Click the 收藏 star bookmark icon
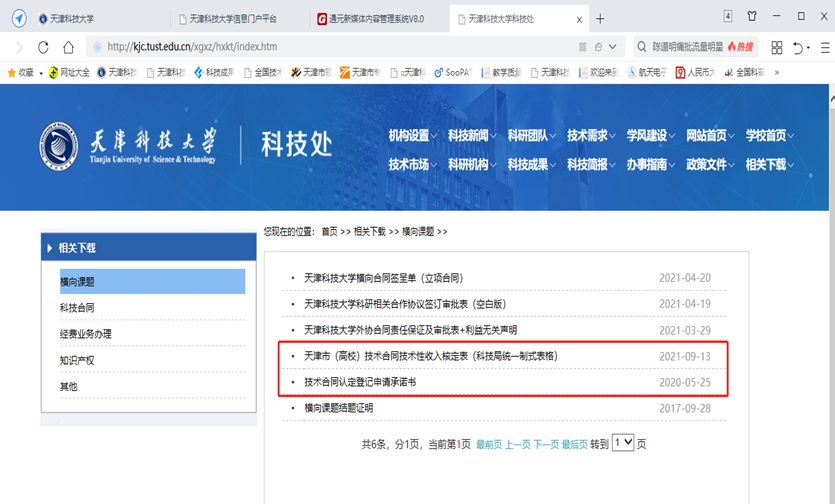The image size is (835, 504). [12, 72]
